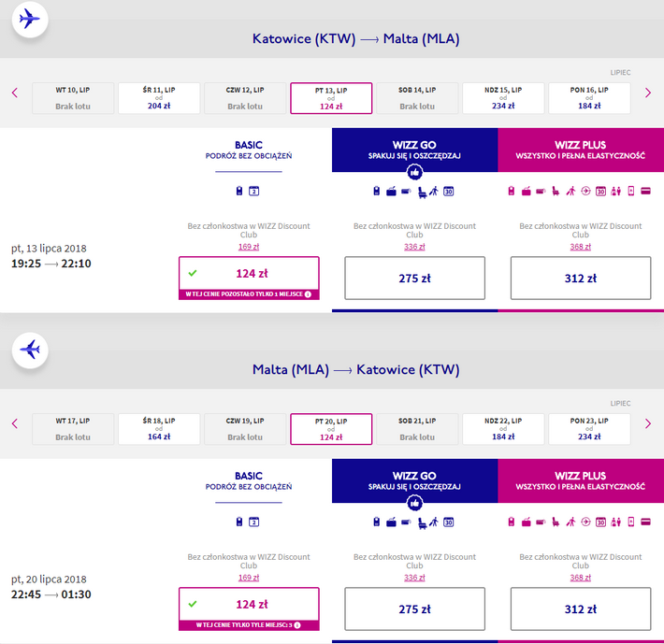
Task: Click outbound WIZZ GO seat selection icon
Action: tap(422, 193)
